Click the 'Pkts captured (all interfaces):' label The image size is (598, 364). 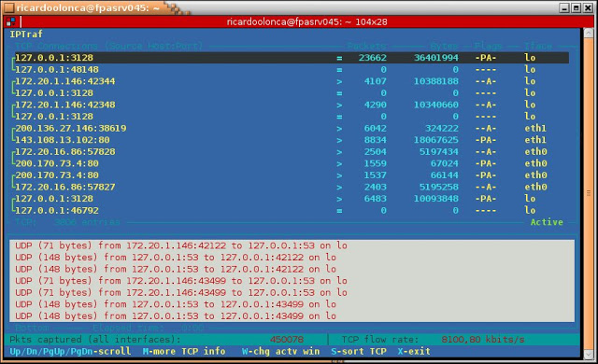pos(95,339)
